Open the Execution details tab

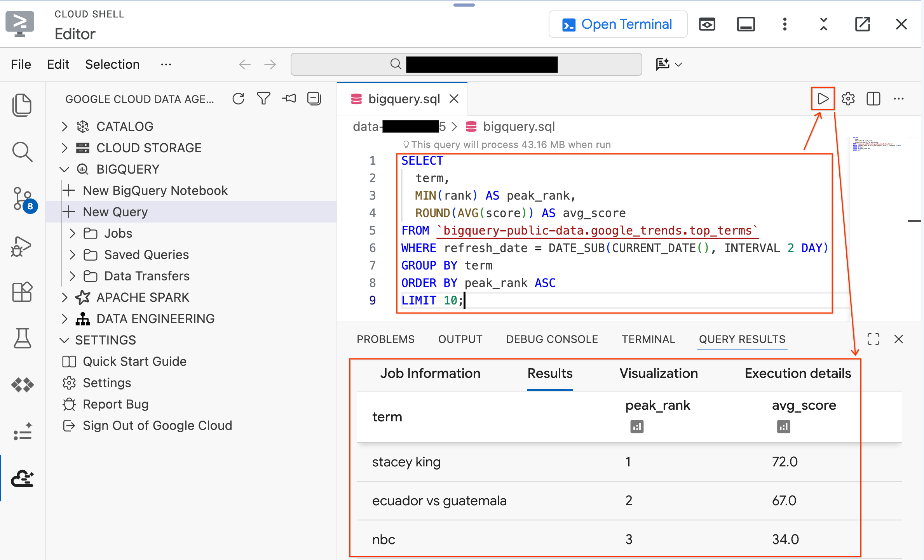tap(798, 374)
